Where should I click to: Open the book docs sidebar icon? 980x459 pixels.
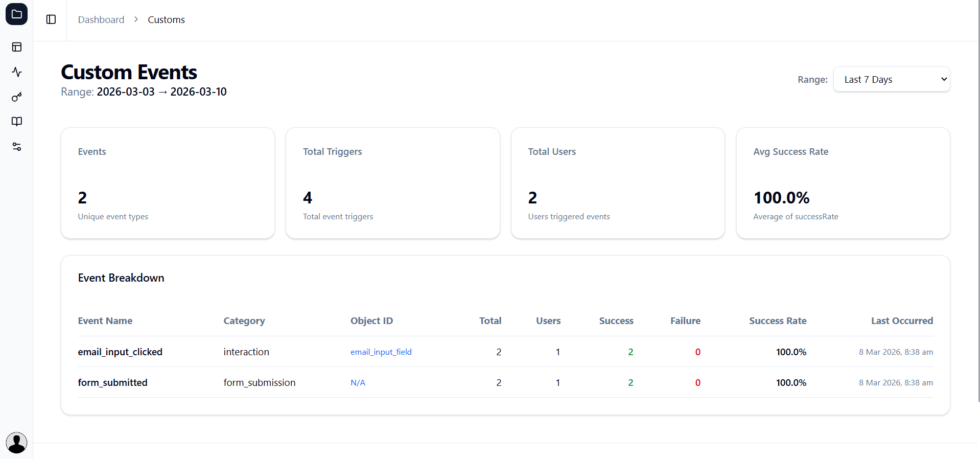pos(17,122)
